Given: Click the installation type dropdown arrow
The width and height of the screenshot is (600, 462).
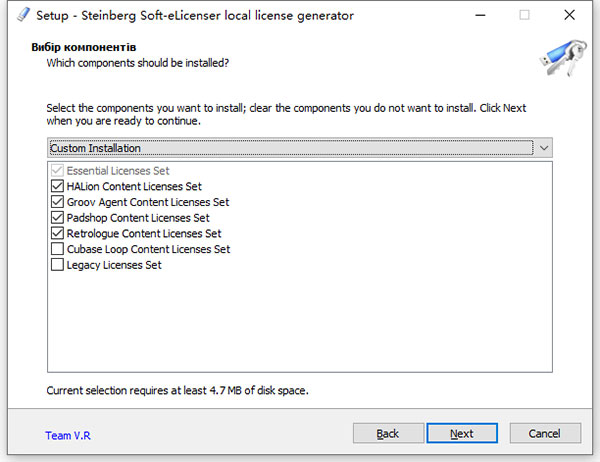Looking at the screenshot, I should tap(544, 148).
